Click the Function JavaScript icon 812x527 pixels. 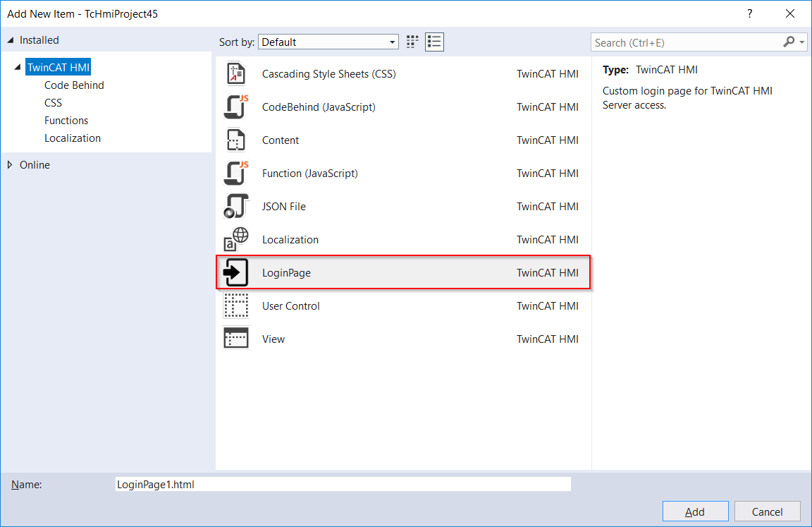tap(236, 173)
